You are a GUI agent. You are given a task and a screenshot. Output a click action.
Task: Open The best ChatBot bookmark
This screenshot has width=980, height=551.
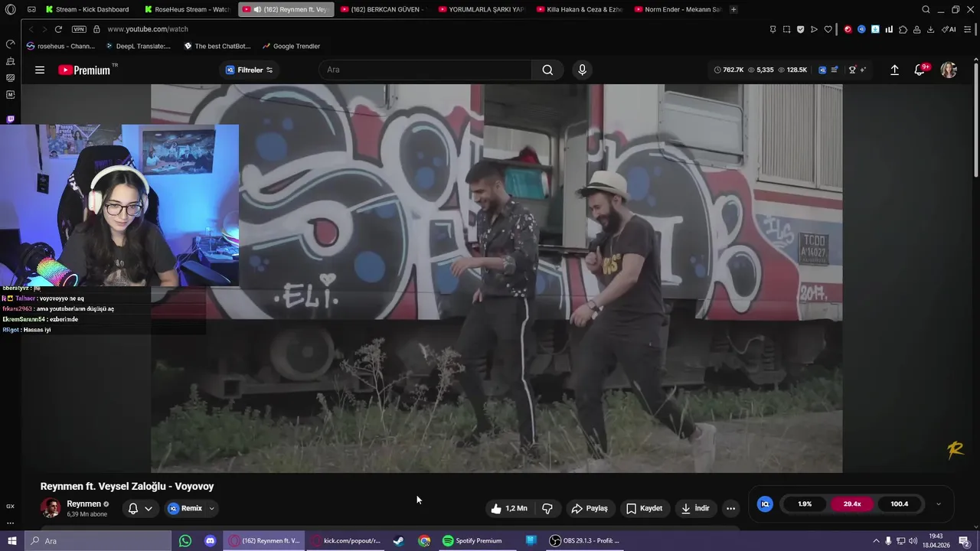[x=217, y=46]
